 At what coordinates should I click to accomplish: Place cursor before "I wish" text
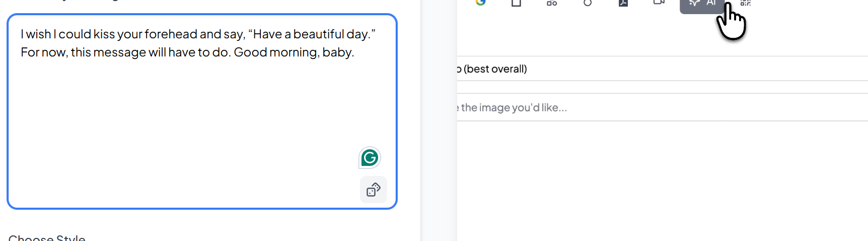pyautogui.click(x=21, y=34)
